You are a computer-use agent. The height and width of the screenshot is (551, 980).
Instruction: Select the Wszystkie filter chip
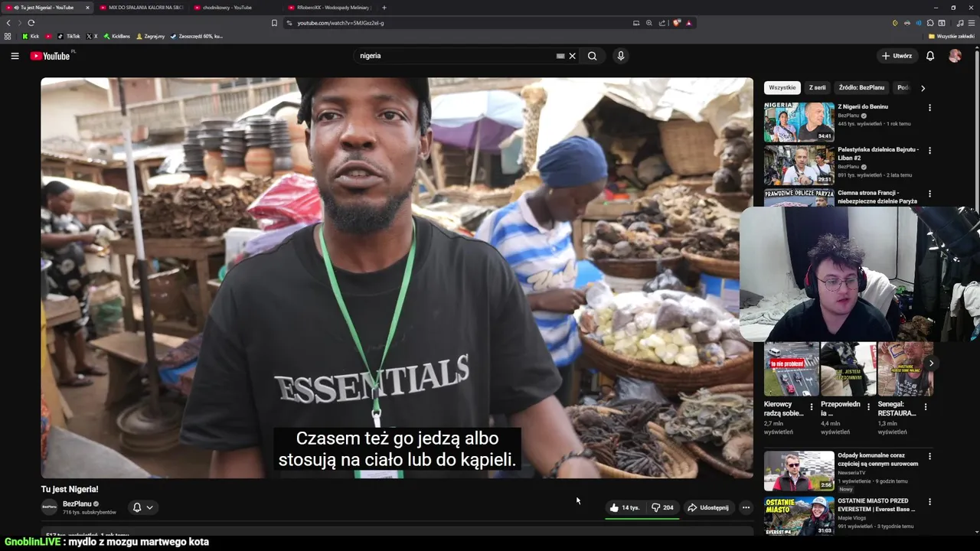[x=782, y=88]
